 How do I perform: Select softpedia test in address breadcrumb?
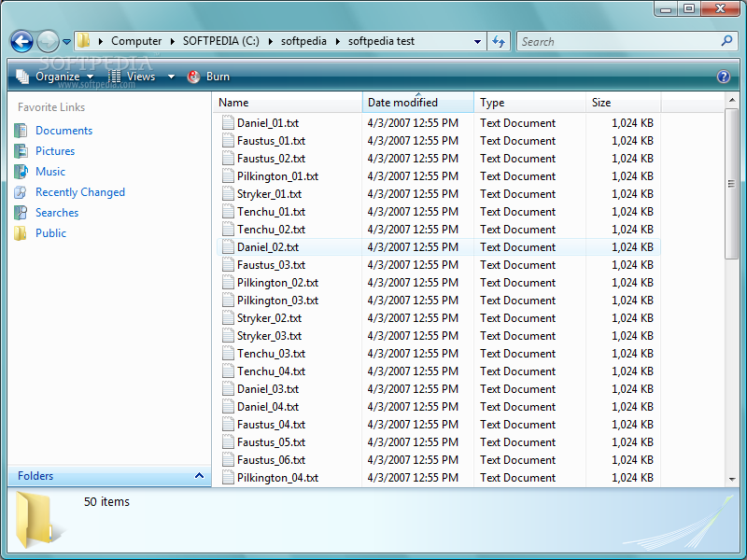[x=381, y=41]
